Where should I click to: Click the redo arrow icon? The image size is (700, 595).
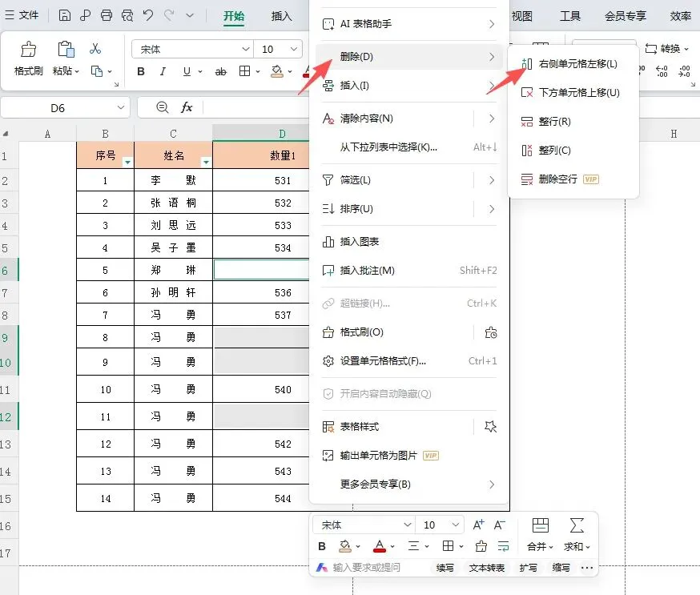(169, 16)
